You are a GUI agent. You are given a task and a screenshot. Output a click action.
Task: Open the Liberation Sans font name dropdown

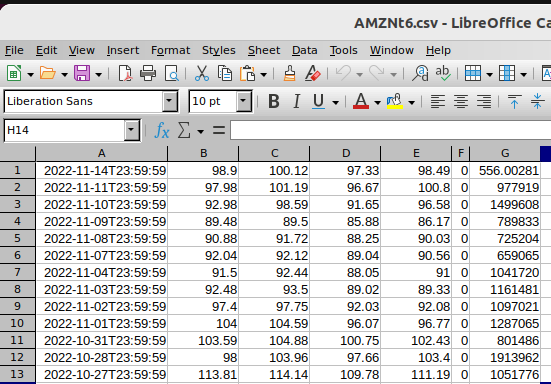170,101
